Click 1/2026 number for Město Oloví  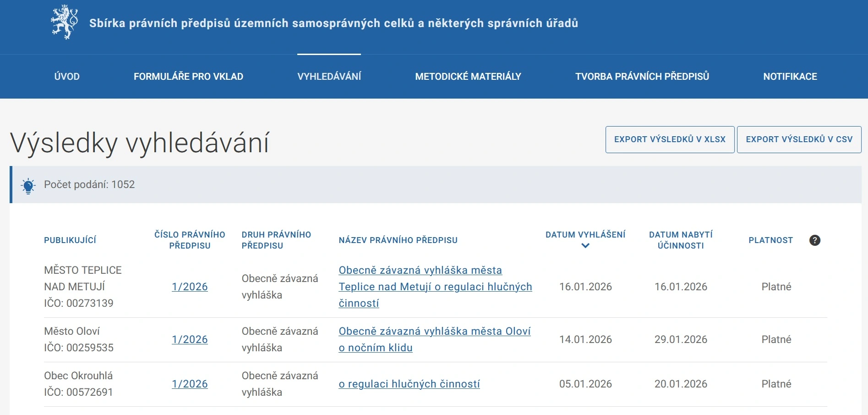point(190,340)
